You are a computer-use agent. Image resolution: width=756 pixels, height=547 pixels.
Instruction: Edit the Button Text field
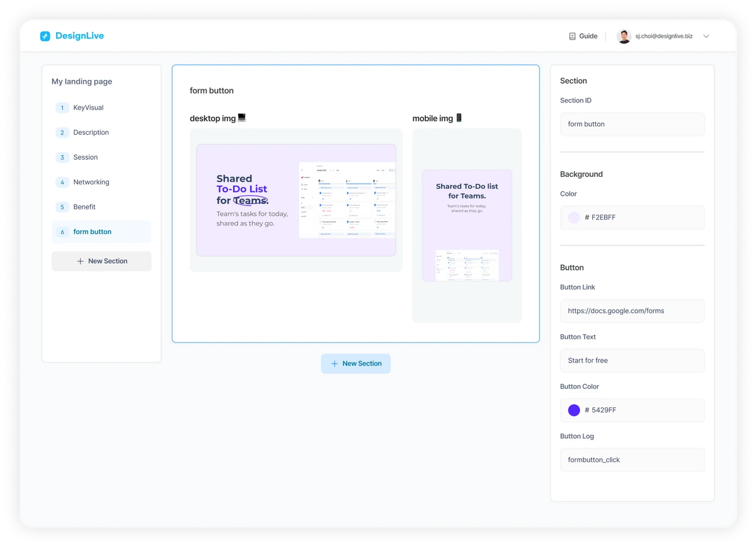633,361
